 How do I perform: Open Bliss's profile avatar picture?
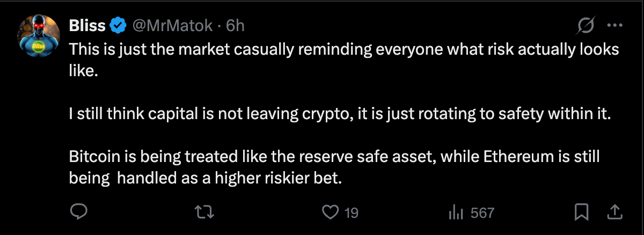[38, 35]
